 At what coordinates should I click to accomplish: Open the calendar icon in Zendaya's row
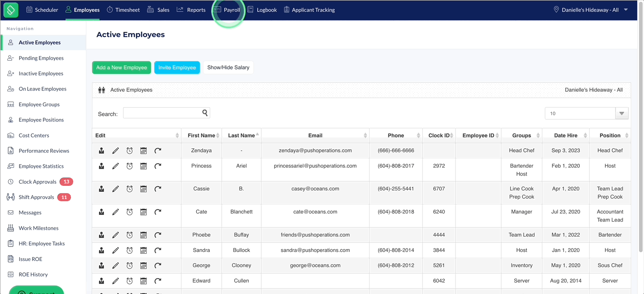(x=143, y=151)
